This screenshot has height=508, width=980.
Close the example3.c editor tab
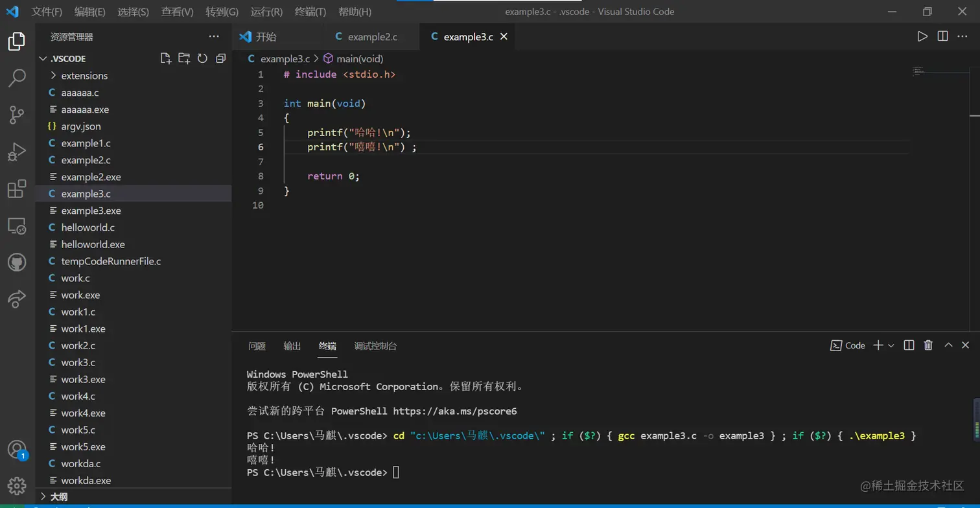tap(504, 36)
